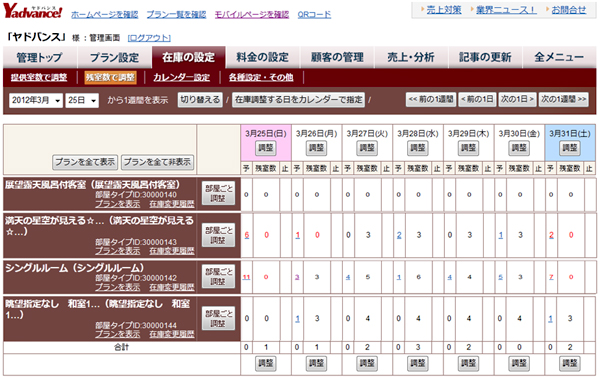
Task: Click 調整 under 3月25日(日) header
Action: point(266,148)
